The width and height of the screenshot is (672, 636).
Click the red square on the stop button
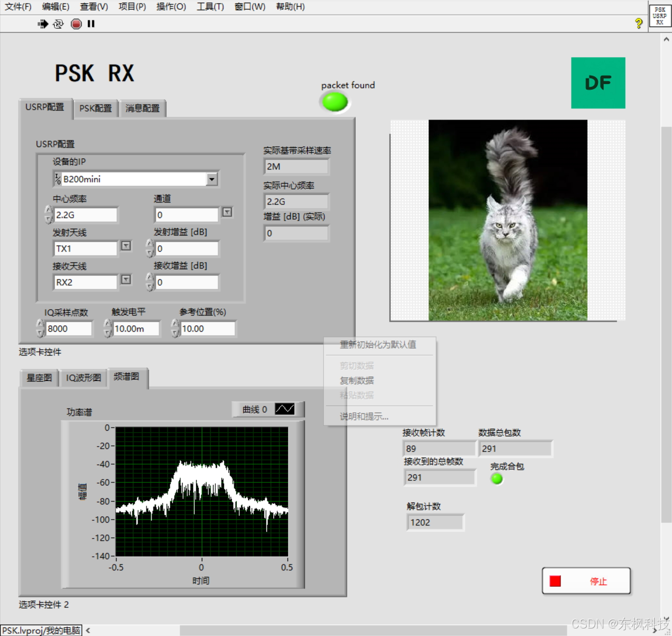click(x=555, y=581)
